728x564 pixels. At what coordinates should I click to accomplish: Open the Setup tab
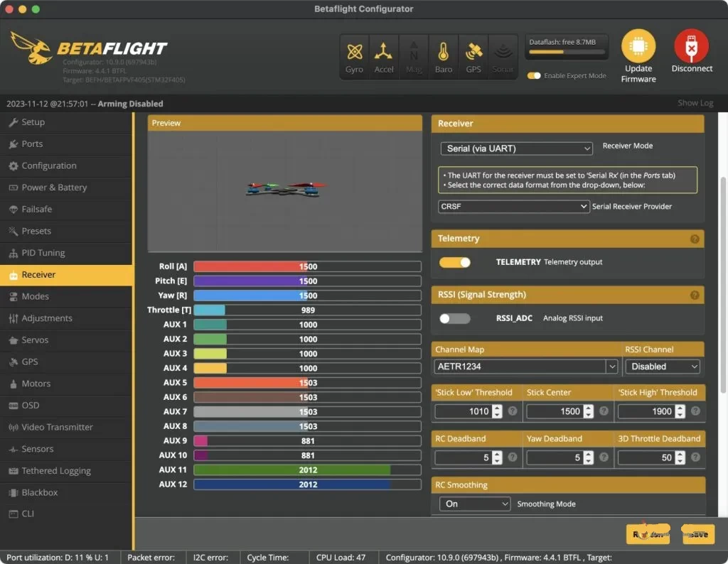(x=66, y=122)
